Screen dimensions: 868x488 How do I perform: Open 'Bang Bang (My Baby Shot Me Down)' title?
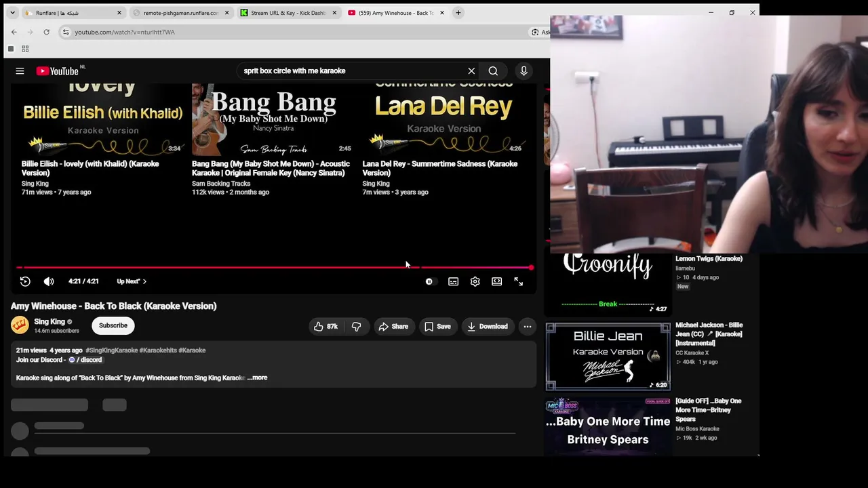271,168
